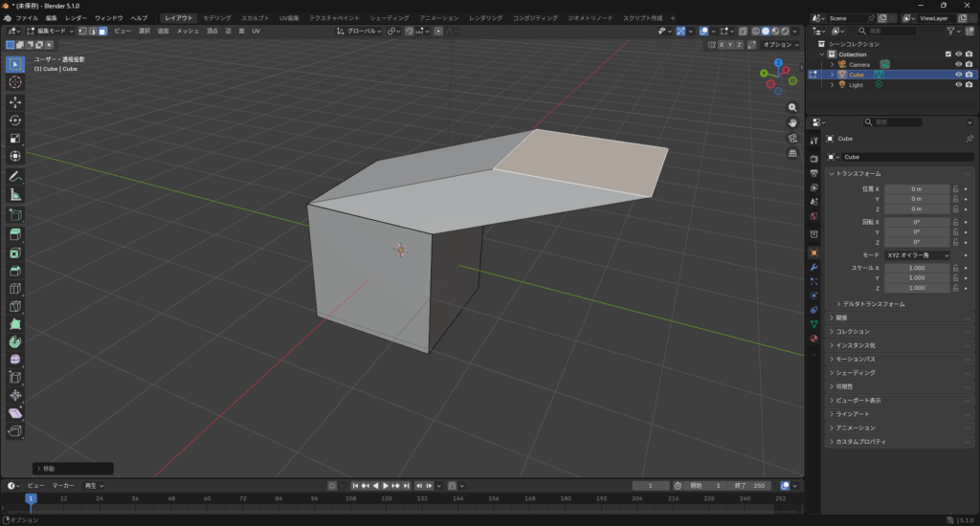Viewport: 980px width, 526px height.
Task: Uncheck the Collection exclude checkbox
Action: tap(948, 55)
